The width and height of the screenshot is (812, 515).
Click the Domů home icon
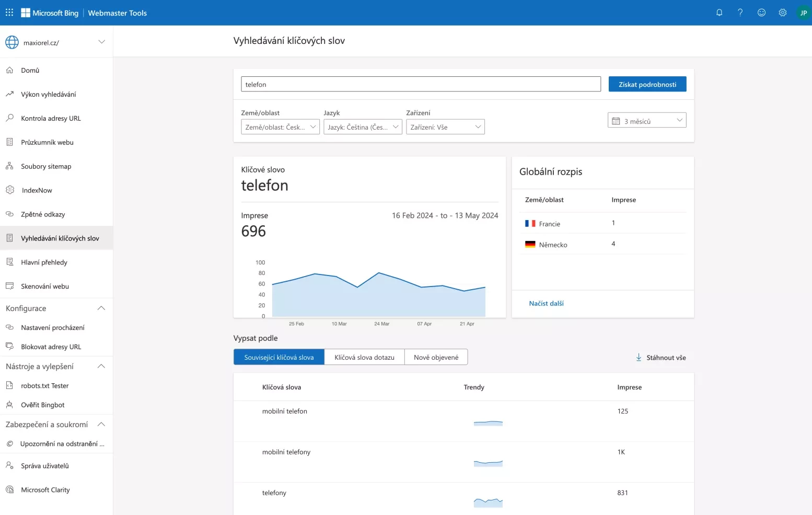pyautogui.click(x=9, y=70)
